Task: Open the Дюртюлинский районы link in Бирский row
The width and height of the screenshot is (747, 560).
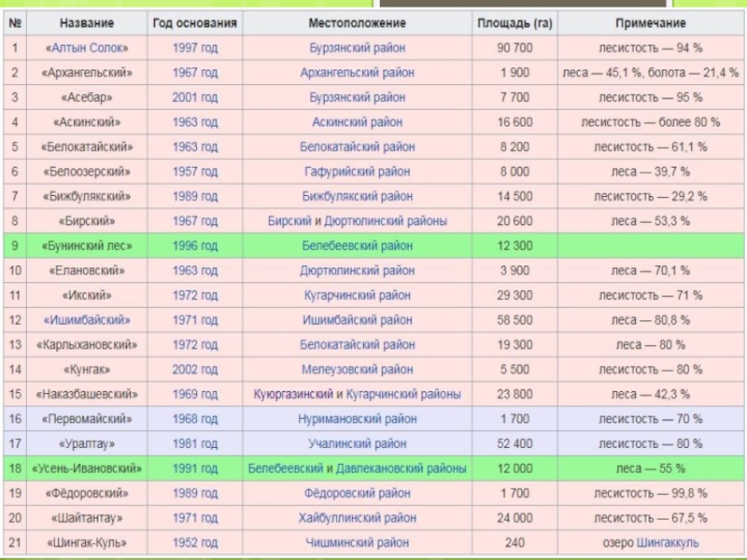Action: (x=386, y=221)
